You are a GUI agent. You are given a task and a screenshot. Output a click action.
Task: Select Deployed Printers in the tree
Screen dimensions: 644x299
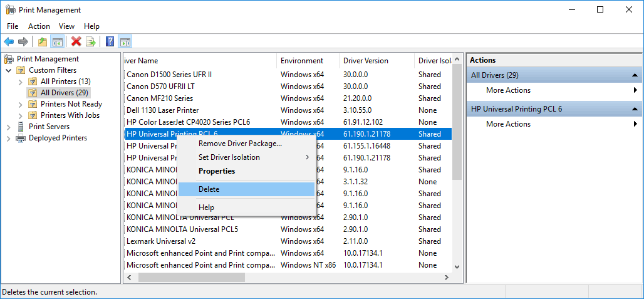tap(58, 138)
